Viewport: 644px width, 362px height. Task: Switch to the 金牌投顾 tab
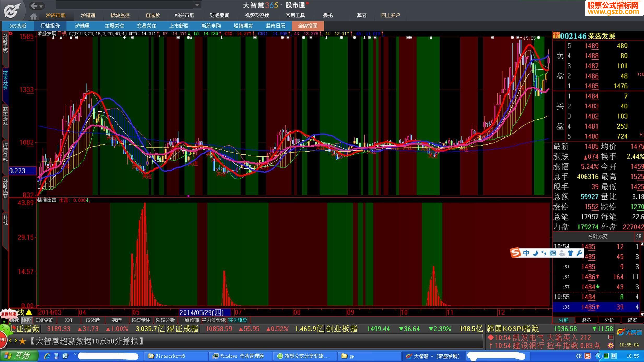pos(308,26)
